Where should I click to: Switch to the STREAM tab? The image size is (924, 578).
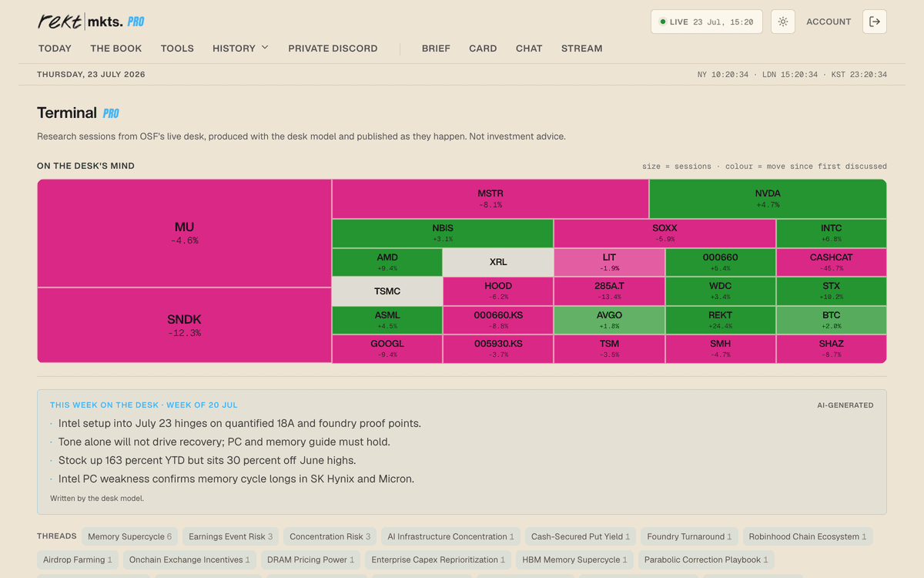pyautogui.click(x=582, y=48)
